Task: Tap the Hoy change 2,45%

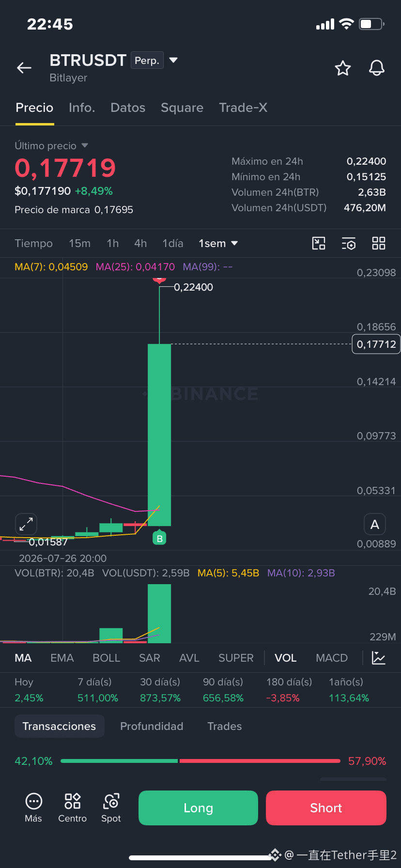Action: point(29,698)
